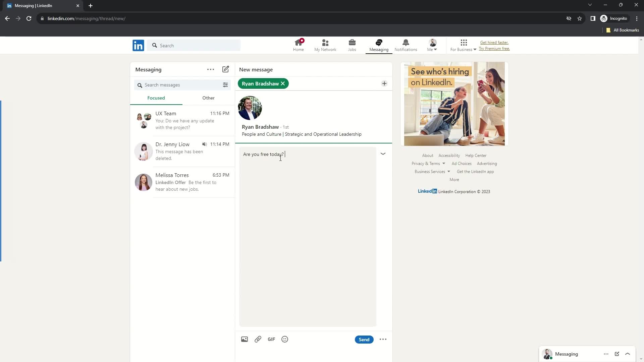The height and width of the screenshot is (362, 644).
Task: Select the Focused messages tab
Action: (x=156, y=98)
